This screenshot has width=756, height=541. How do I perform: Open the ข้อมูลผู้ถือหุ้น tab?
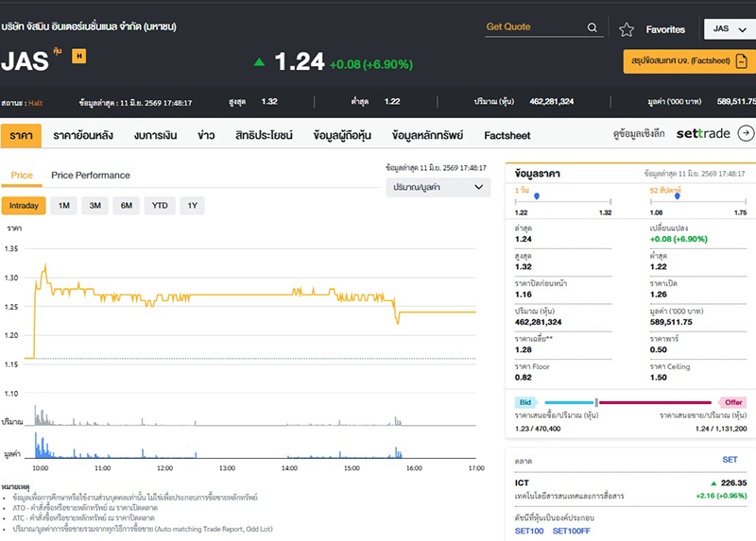[x=342, y=135]
